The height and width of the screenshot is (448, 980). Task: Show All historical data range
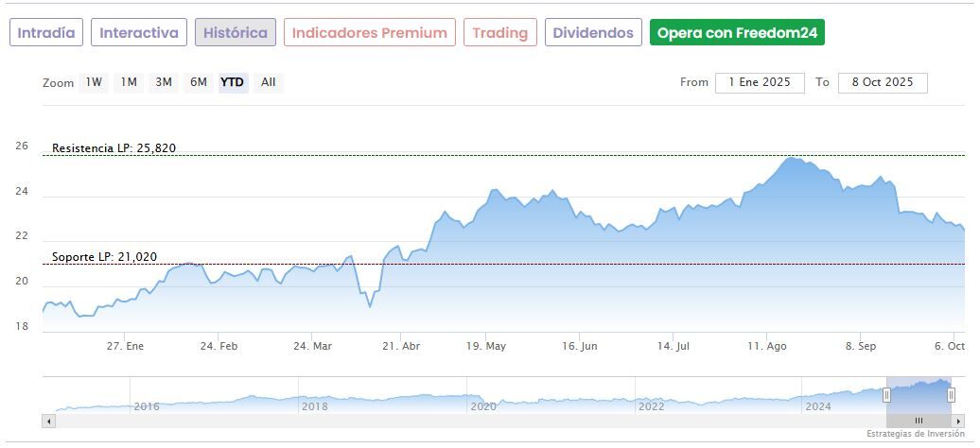pos(269,82)
